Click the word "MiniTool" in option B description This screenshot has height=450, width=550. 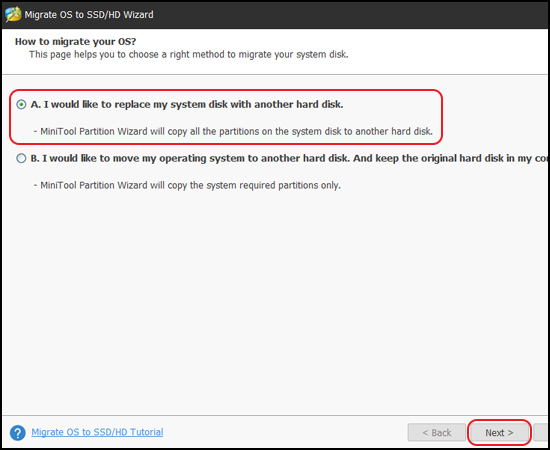click(59, 185)
